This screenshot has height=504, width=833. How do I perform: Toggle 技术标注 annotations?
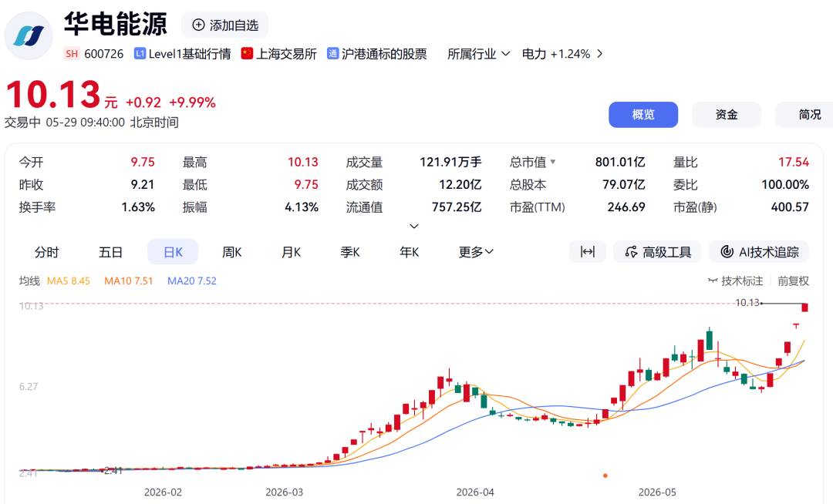(736, 281)
